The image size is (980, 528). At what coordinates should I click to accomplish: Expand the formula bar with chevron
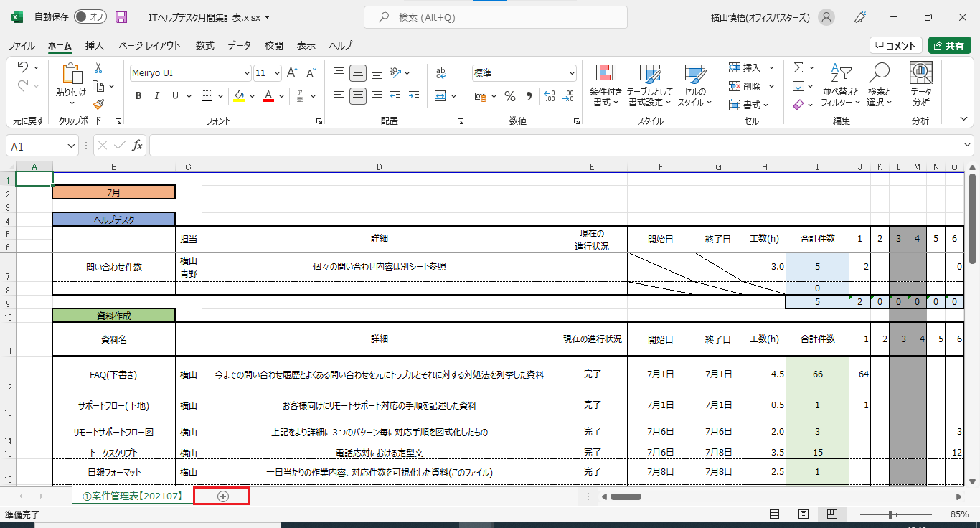pos(969,146)
